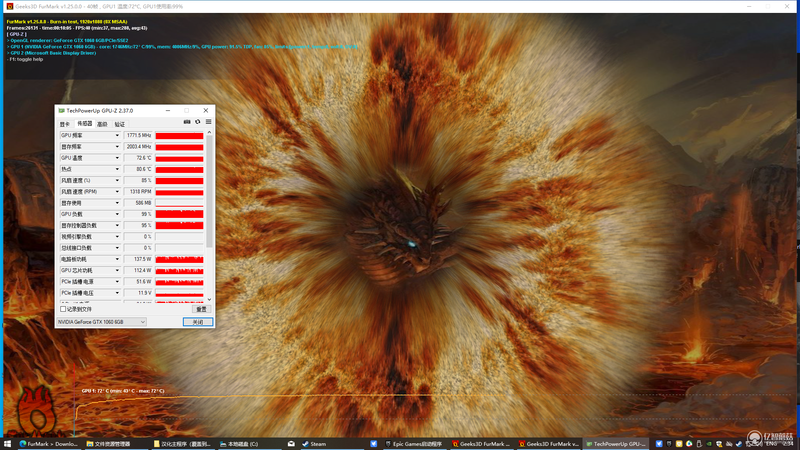Open Epic Games launcher taskbar item
This screenshot has width=800, height=450.
point(414,444)
